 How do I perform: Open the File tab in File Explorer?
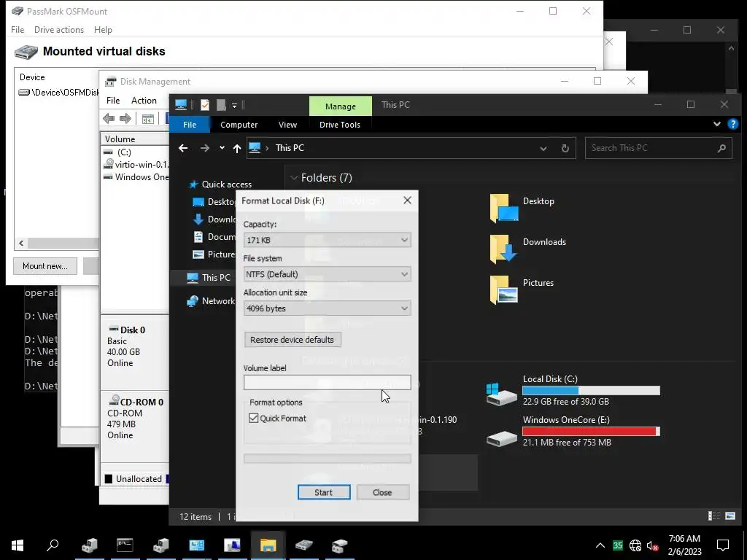(x=190, y=125)
